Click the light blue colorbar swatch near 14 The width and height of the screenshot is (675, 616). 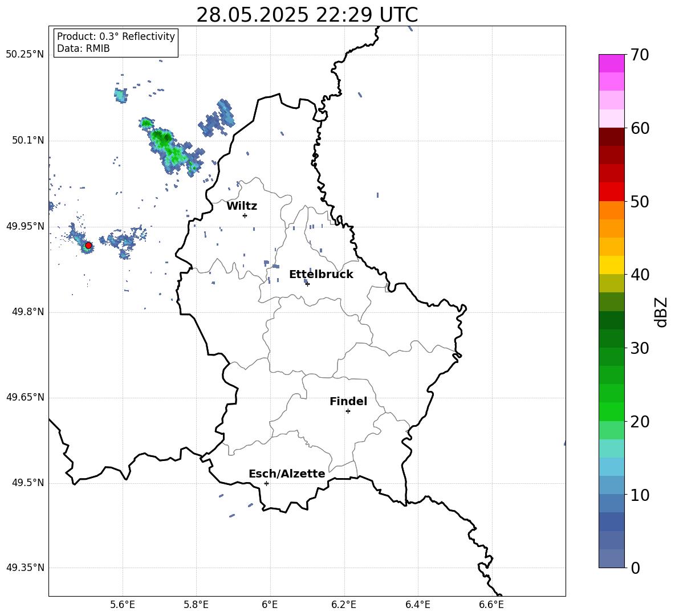click(x=611, y=467)
